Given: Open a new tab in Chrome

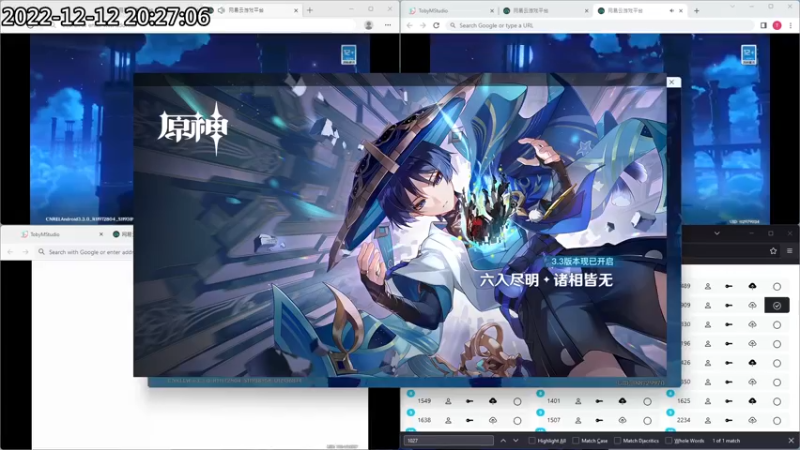Looking at the screenshot, I should click(696, 10).
